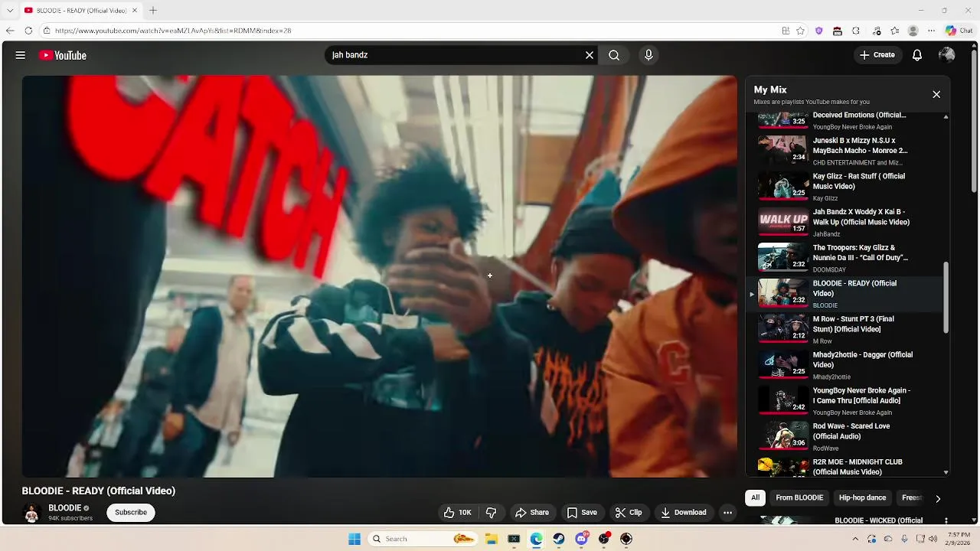
Task: Open the YouTube account avatar menu
Action: coord(947,55)
